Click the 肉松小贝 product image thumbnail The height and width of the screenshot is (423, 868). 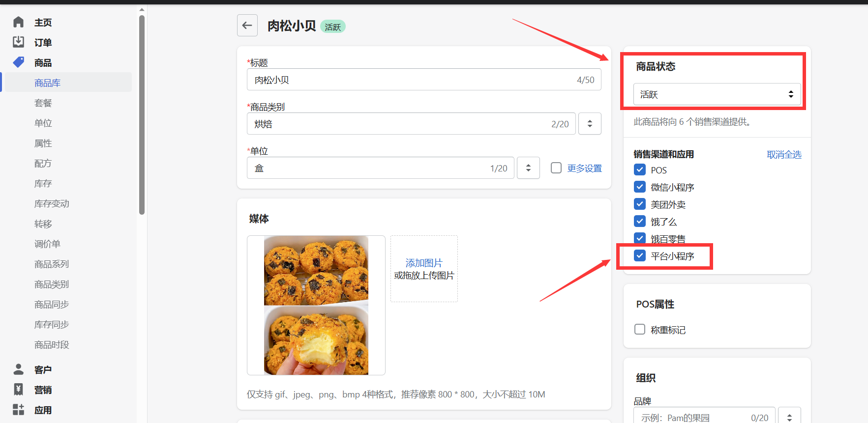[316, 305]
